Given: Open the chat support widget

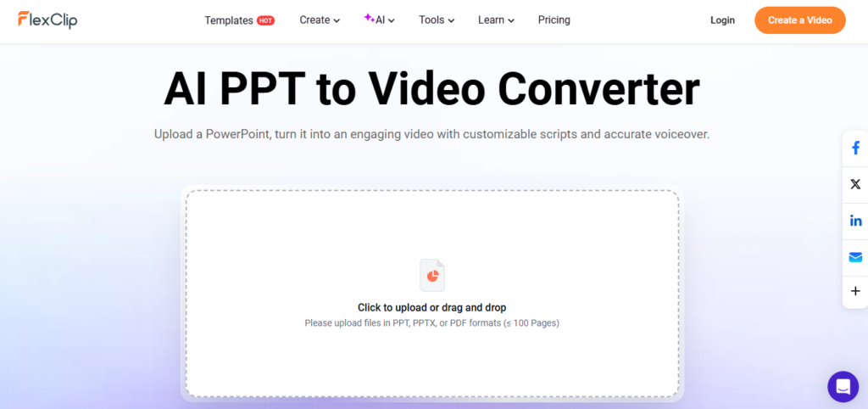Looking at the screenshot, I should click(x=843, y=387).
